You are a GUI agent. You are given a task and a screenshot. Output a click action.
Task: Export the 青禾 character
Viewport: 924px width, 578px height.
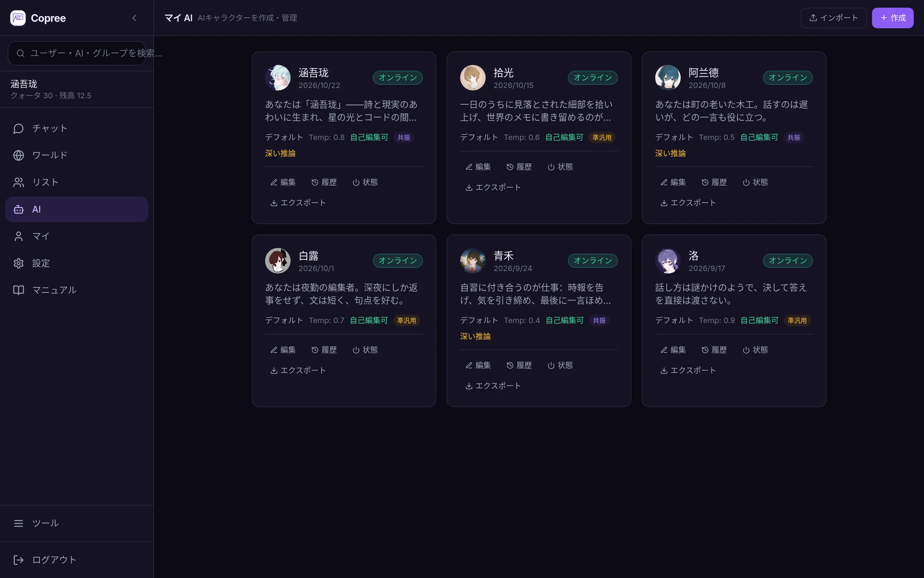click(x=493, y=386)
